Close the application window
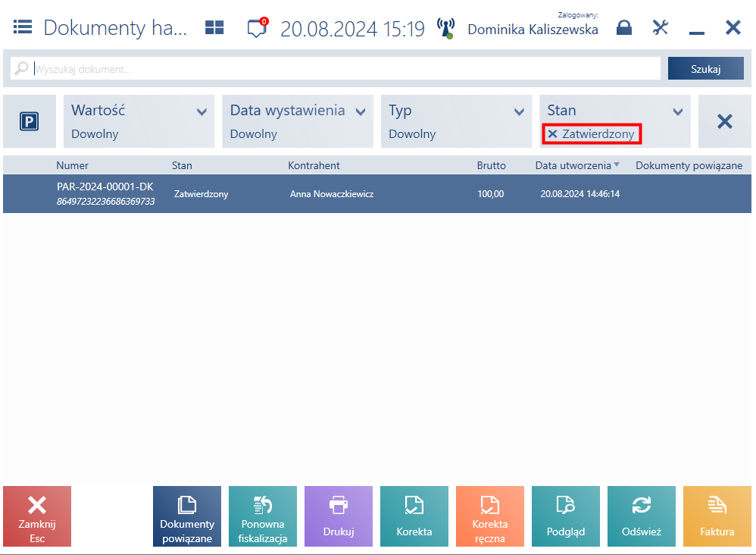Viewport: 756px width, 555px height. [x=733, y=27]
